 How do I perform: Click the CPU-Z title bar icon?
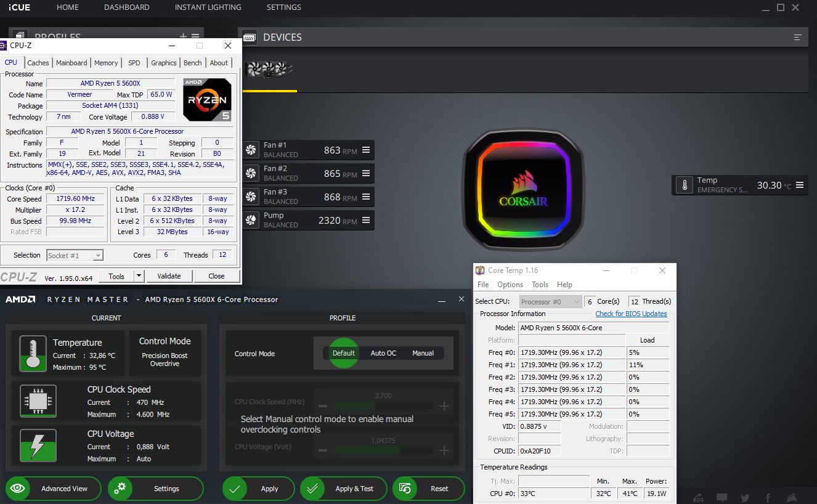3,46
